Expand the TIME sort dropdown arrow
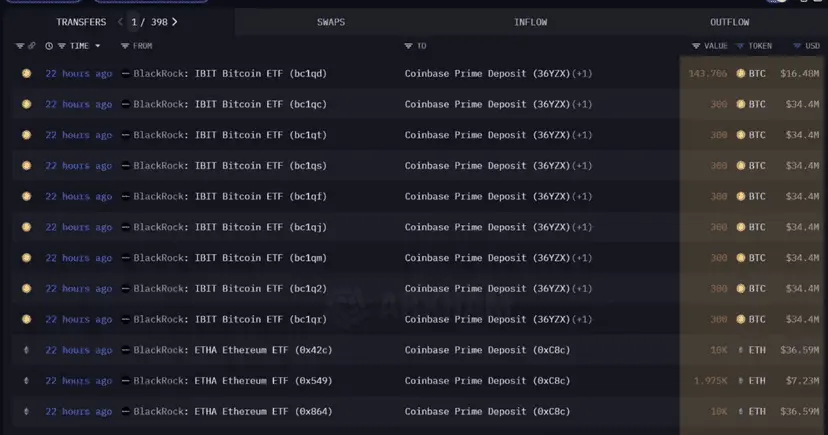Image resolution: width=828 pixels, height=435 pixels. [x=98, y=46]
